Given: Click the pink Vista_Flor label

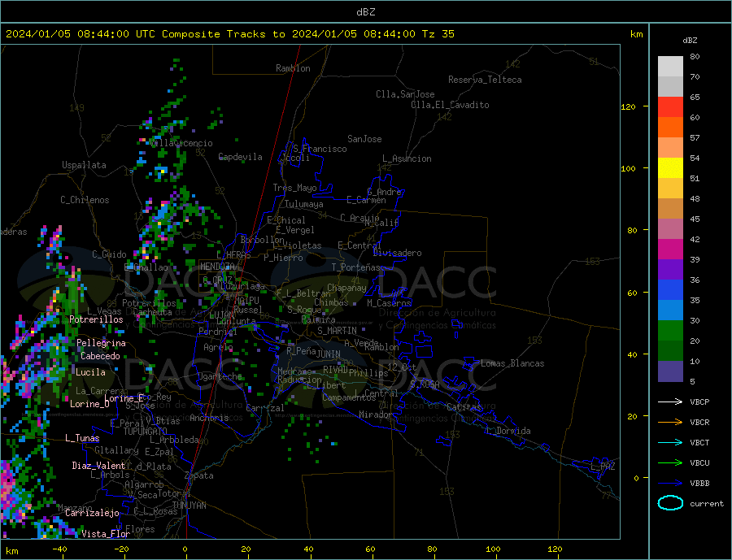Looking at the screenshot, I should click(x=106, y=534).
